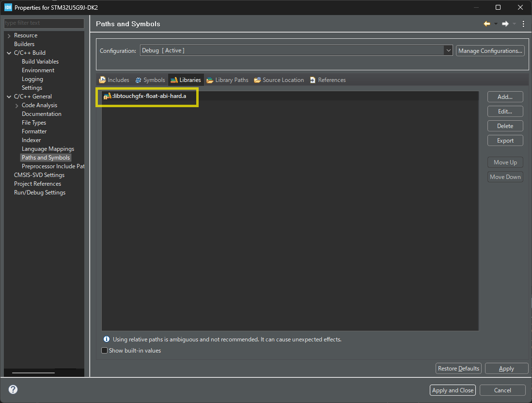Click the Library Paths folder icon

(x=210, y=80)
